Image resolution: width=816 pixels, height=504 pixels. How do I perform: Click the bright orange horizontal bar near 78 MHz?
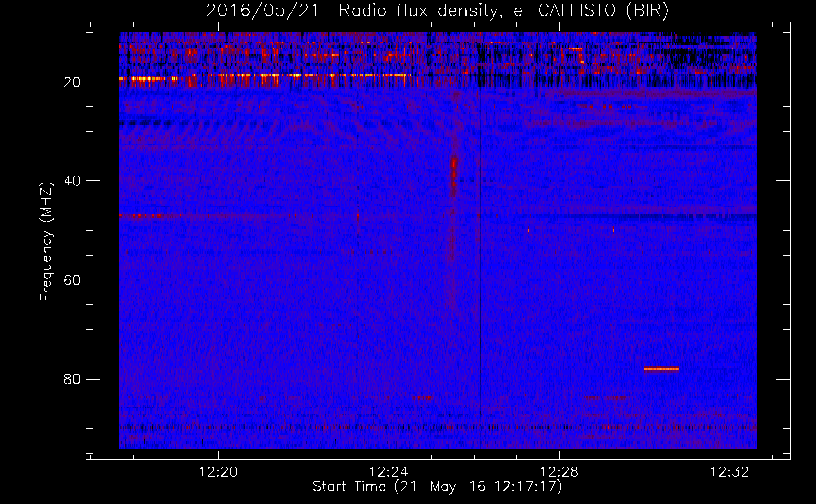click(x=661, y=369)
